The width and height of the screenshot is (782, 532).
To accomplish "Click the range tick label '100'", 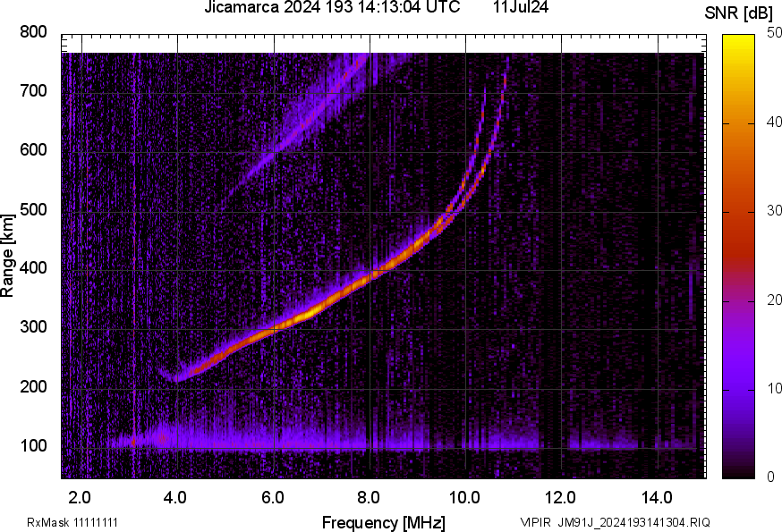I will click(x=33, y=445).
